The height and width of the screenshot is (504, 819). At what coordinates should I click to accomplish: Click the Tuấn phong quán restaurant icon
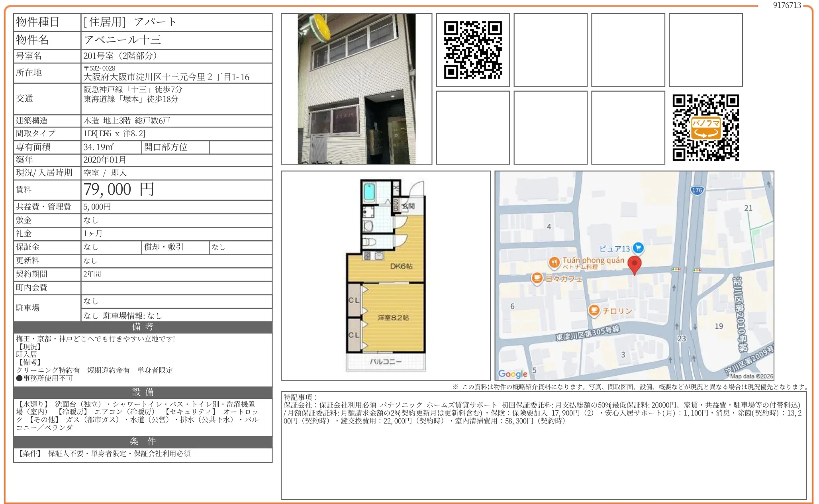(x=554, y=262)
